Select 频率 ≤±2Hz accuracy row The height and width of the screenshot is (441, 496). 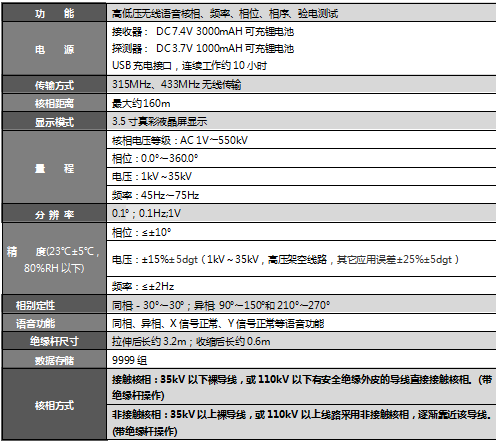pyautogui.click(x=301, y=286)
